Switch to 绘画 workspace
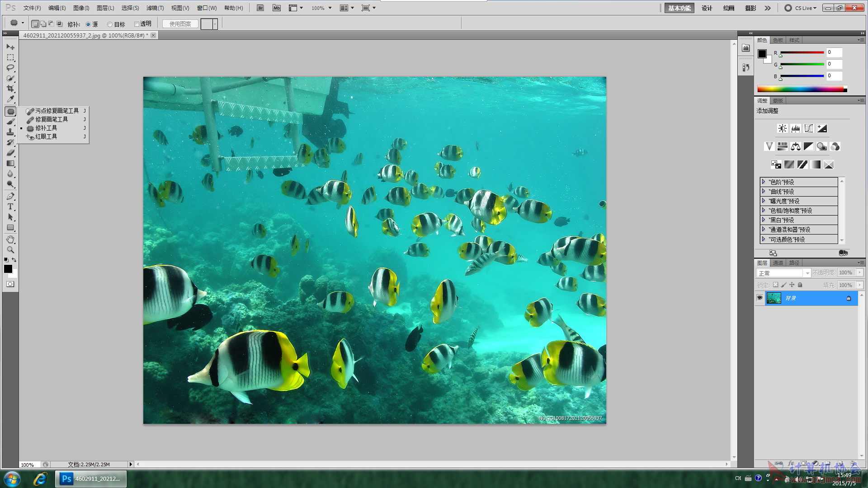Screen dimensions: 868x488 click(728, 8)
